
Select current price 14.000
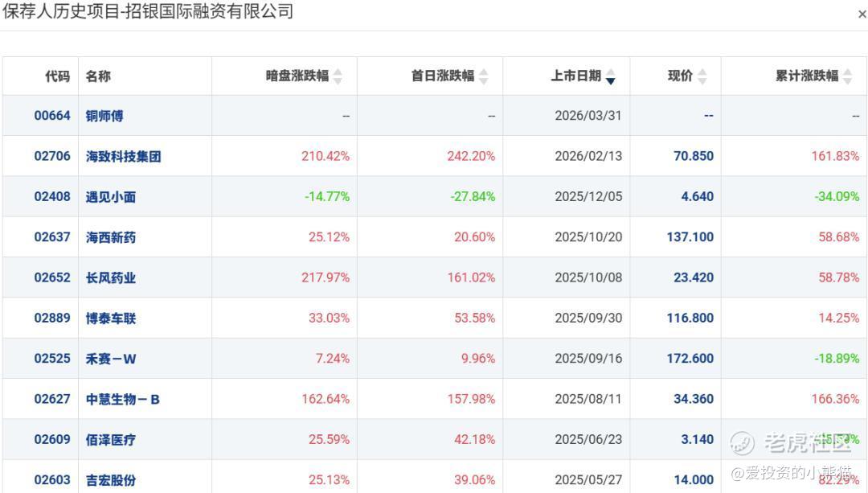click(694, 479)
